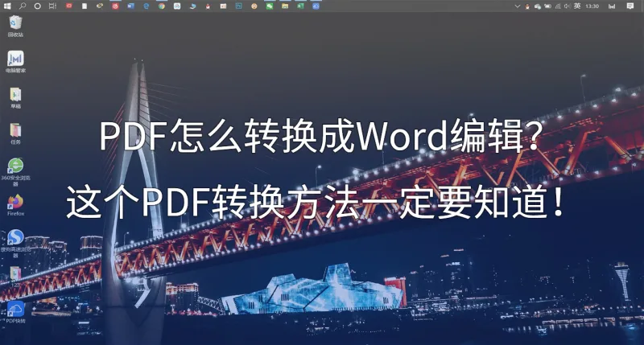Open the Windows Start menu
This screenshot has height=345, width=644.
tap(7, 6)
